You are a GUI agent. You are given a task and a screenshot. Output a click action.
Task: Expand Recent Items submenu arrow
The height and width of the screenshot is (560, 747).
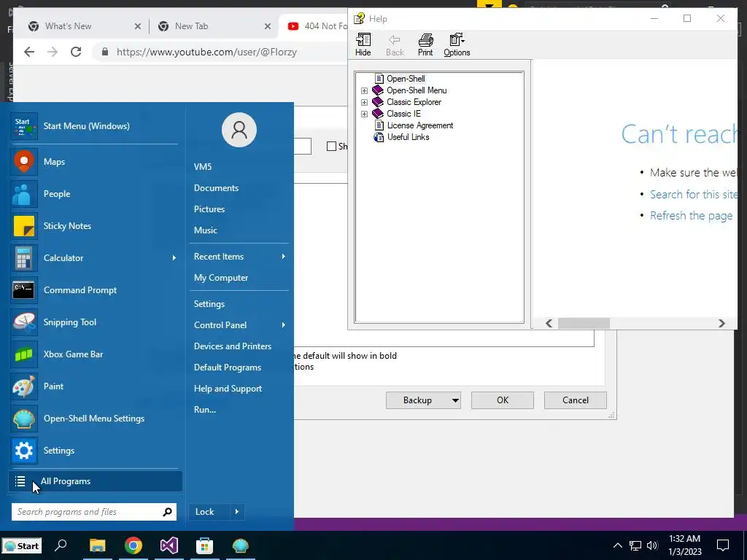[284, 257]
